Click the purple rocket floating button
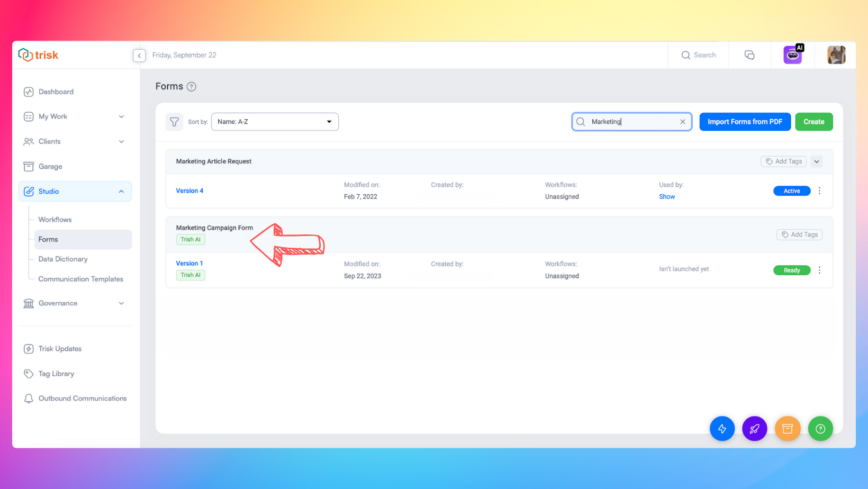 pyautogui.click(x=755, y=429)
